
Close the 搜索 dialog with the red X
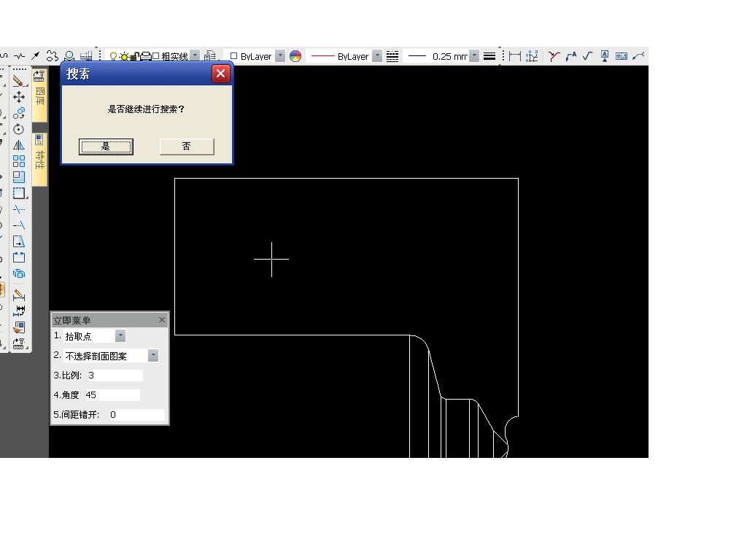tap(220, 74)
